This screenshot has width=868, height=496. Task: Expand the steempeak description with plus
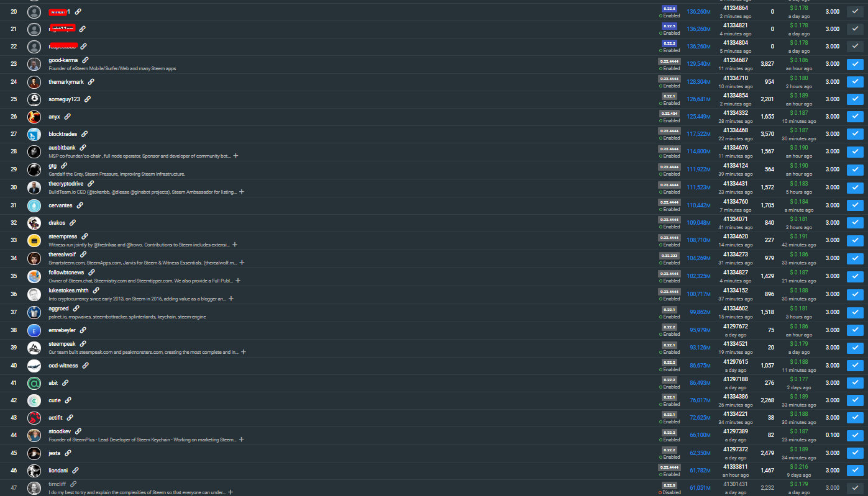click(244, 352)
